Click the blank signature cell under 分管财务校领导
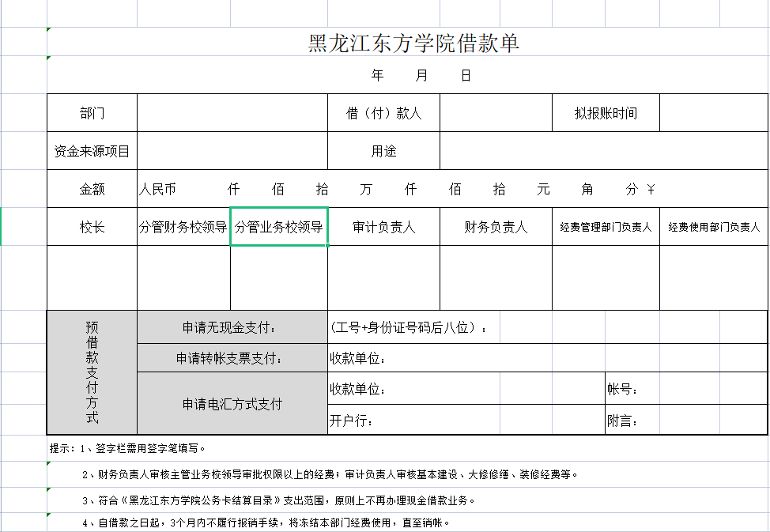Viewport: 770px width, 532px height. 183,278
